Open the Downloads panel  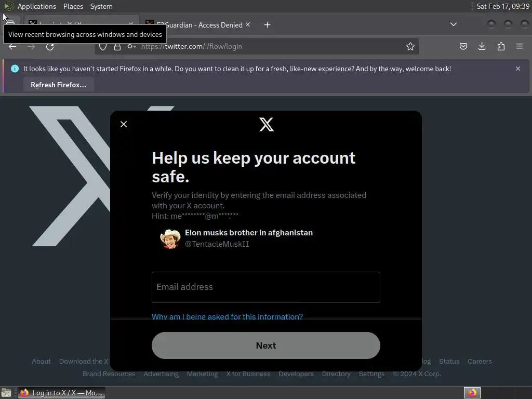click(482, 46)
